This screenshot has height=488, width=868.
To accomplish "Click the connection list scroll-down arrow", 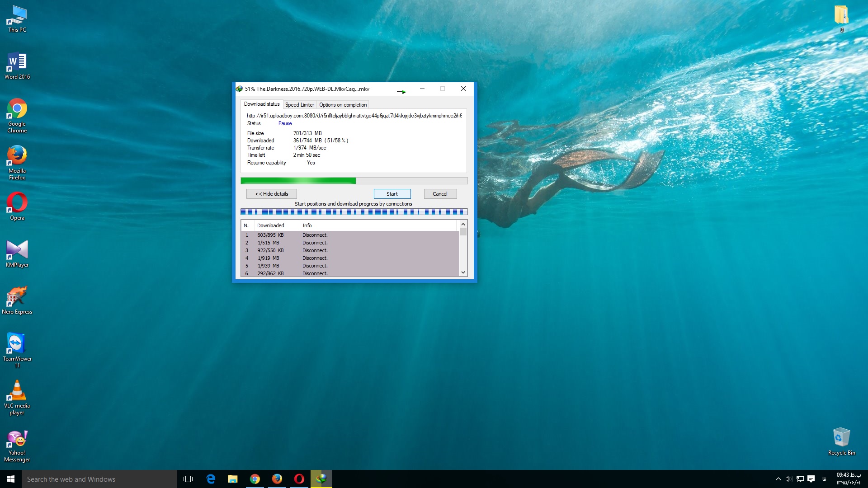I will tap(463, 272).
